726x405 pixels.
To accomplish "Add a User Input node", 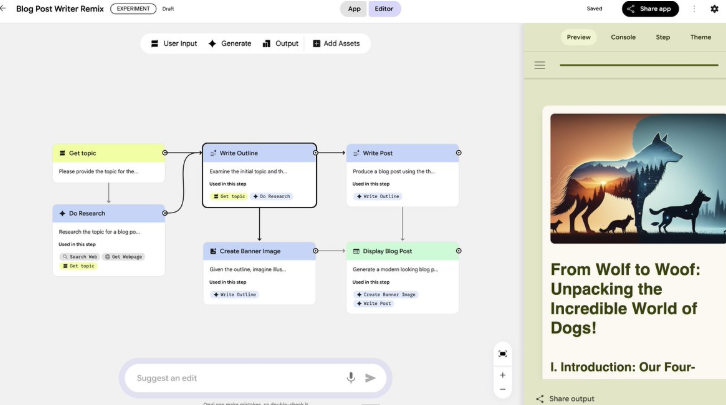I will 174,44.
